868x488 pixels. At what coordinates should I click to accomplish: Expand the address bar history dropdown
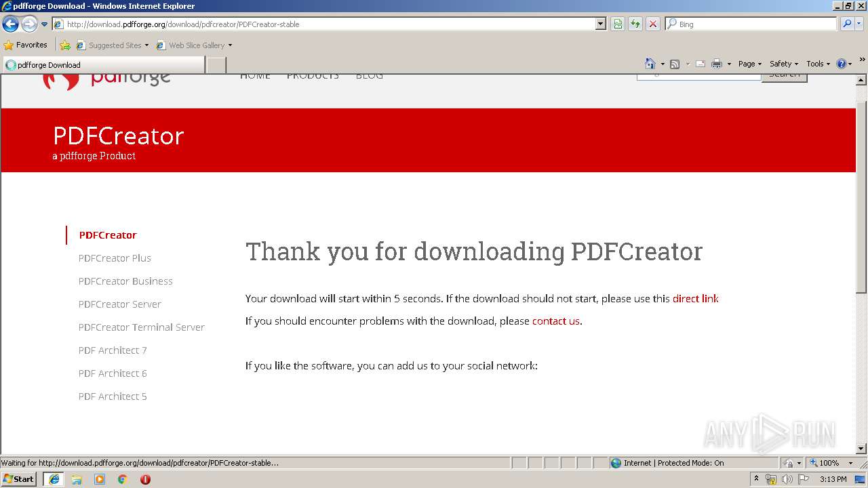click(x=601, y=24)
